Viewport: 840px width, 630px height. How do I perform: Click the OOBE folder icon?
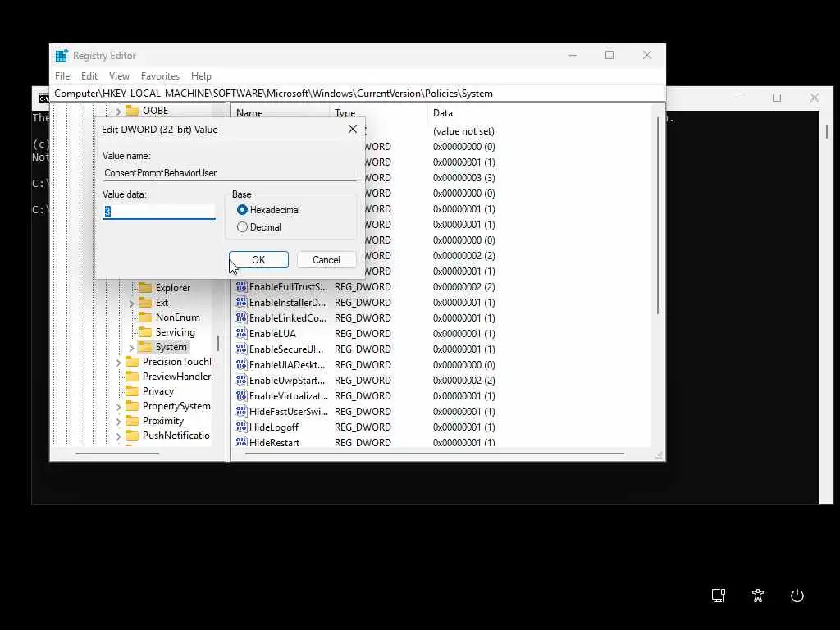tap(132, 111)
